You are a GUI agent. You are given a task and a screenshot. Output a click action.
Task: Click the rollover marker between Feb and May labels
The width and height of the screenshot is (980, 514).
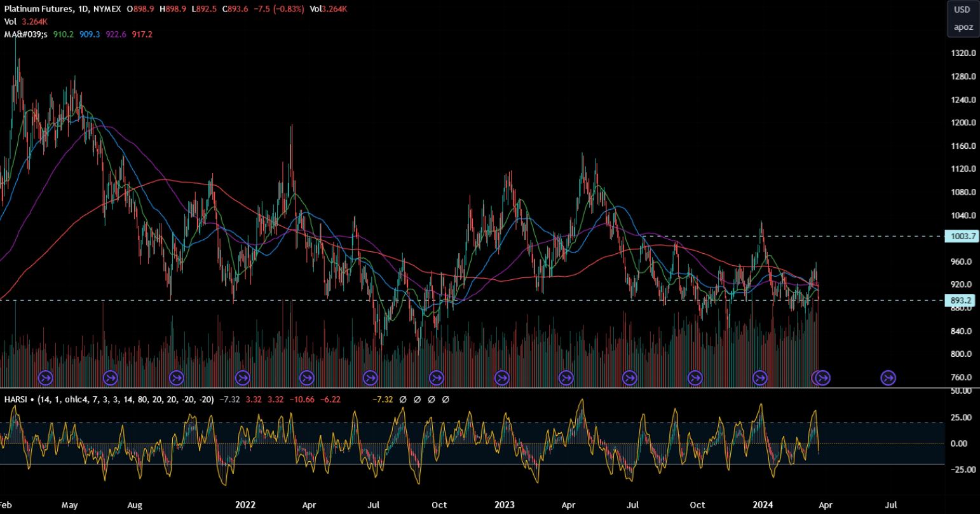(45, 379)
